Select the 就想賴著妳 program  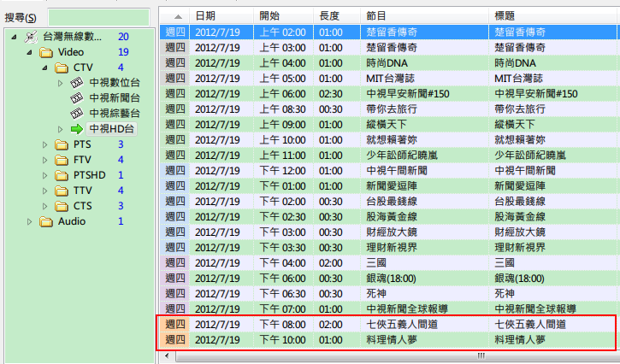[x=390, y=140]
